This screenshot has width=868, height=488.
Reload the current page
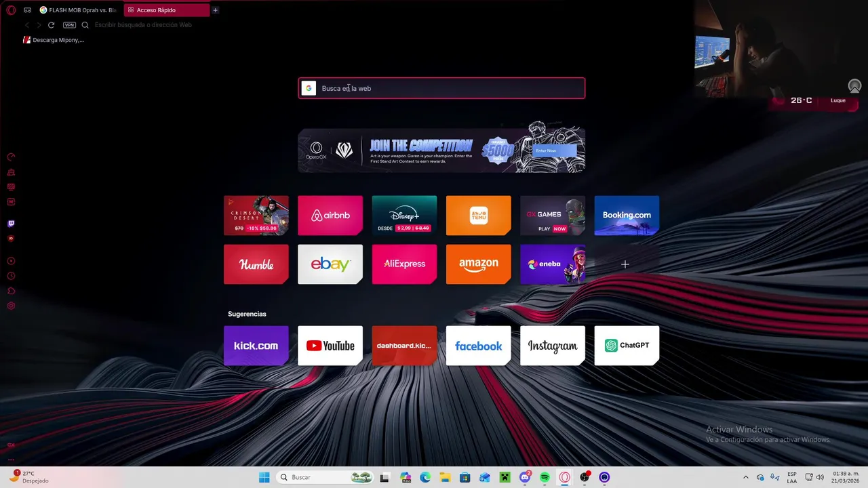(x=51, y=25)
